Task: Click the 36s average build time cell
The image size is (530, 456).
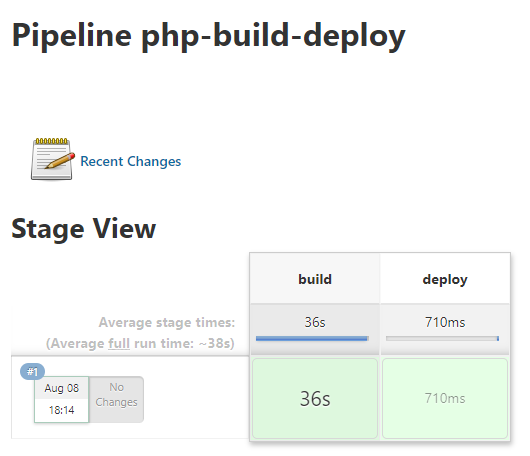Action: point(315,329)
